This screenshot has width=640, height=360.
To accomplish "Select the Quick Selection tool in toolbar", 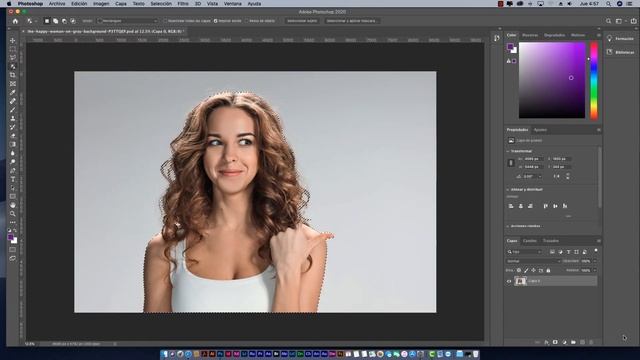I will tap(13, 67).
